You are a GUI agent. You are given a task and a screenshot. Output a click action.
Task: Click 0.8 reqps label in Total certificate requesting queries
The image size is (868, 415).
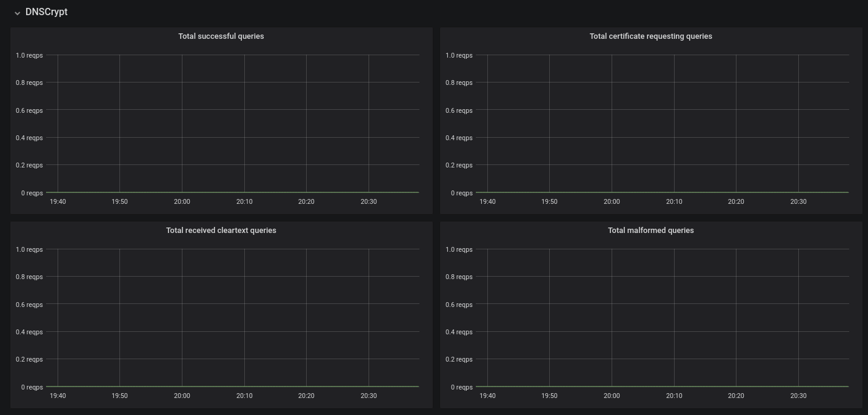point(459,83)
